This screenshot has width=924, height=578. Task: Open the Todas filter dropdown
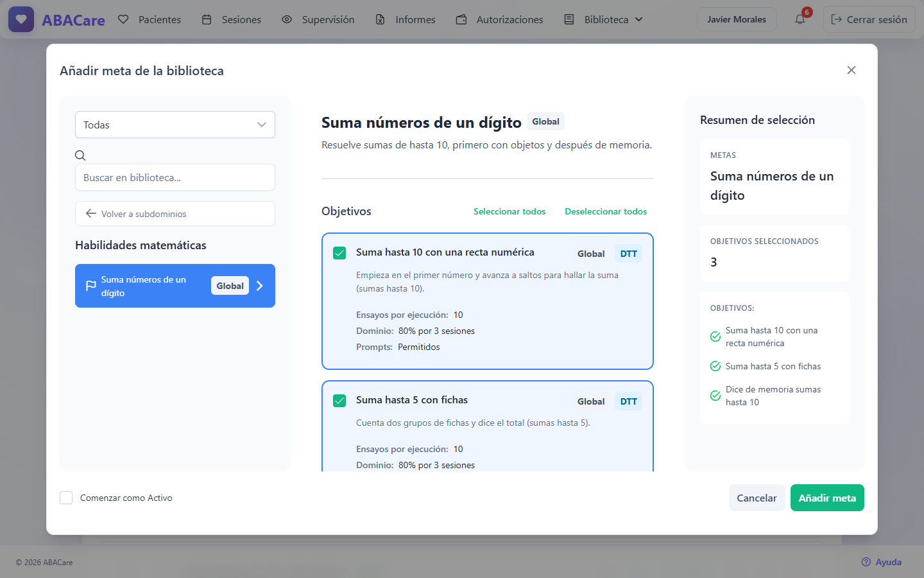(175, 125)
